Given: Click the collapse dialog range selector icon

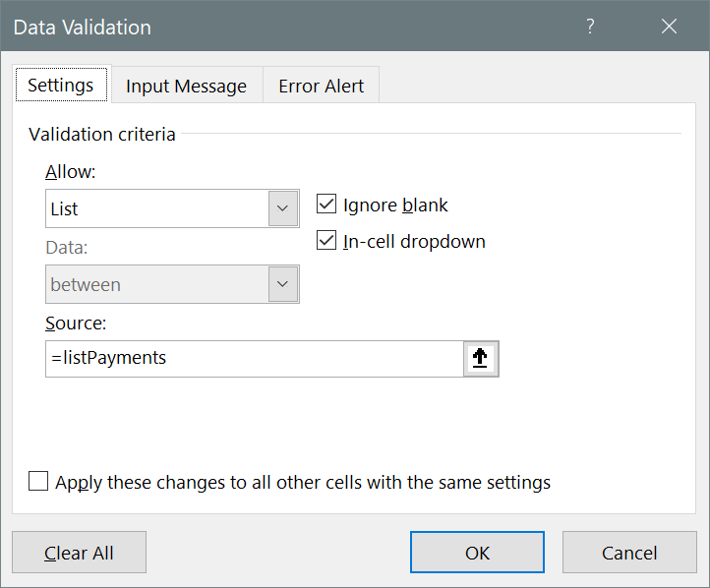Looking at the screenshot, I should [x=481, y=359].
